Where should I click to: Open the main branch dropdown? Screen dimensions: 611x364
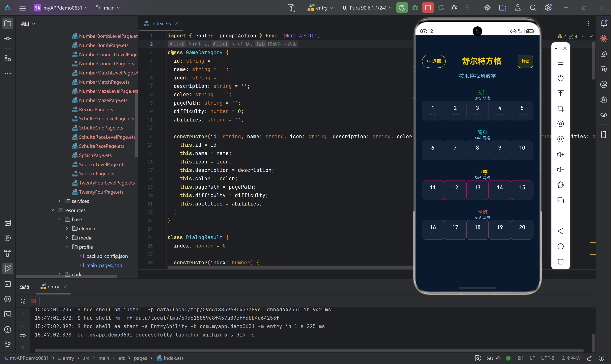[108, 8]
